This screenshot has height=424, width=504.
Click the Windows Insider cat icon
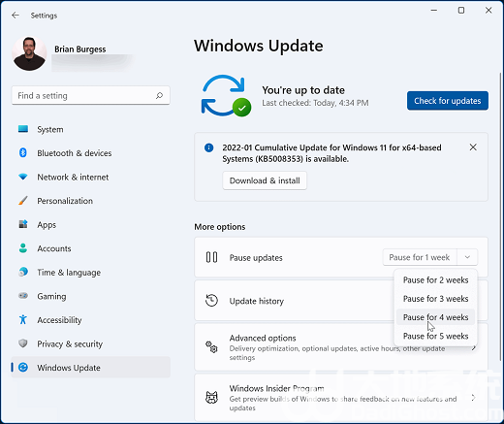[x=211, y=397]
